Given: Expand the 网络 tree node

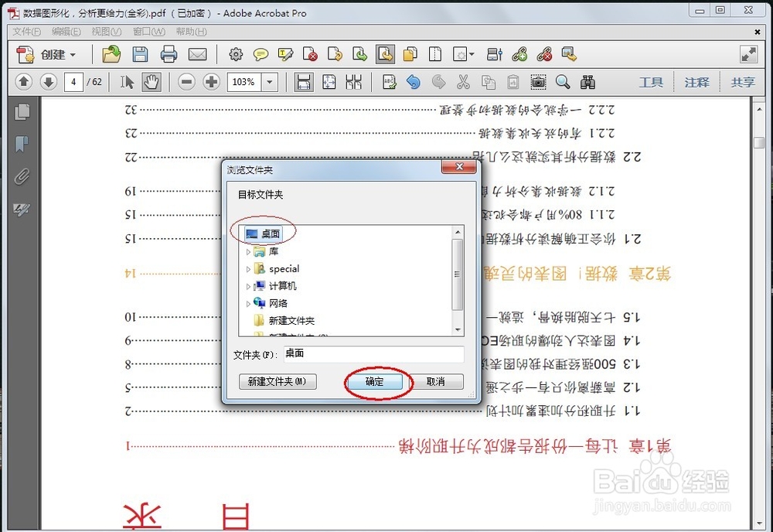Looking at the screenshot, I should pos(248,304).
